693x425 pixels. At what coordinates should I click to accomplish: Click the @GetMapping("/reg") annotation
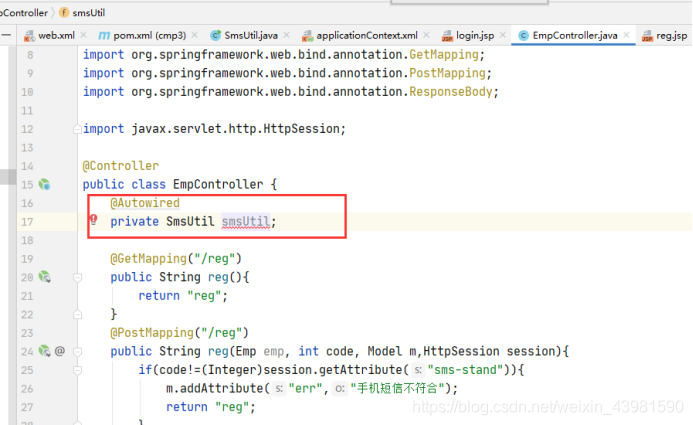pos(176,258)
